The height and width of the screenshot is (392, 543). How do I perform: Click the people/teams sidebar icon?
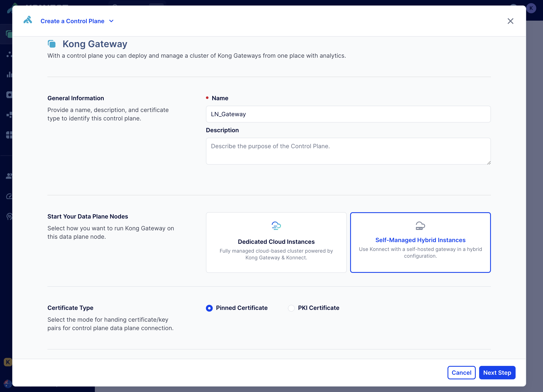coord(9,176)
